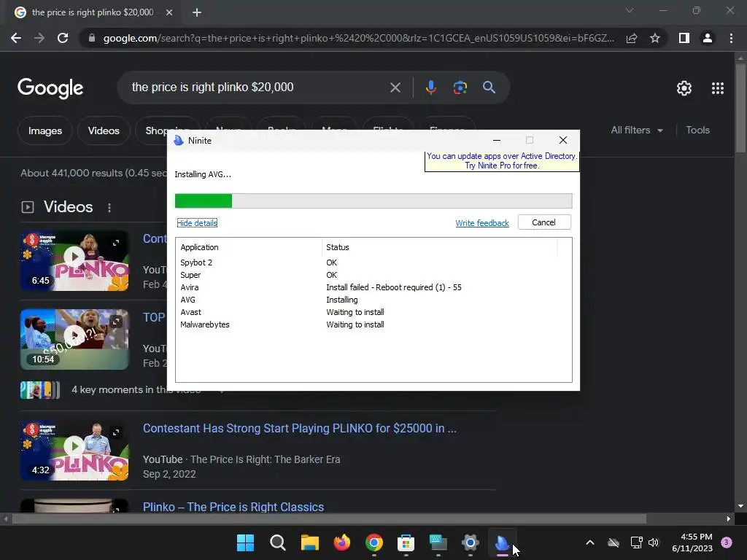Image resolution: width=747 pixels, height=560 pixels.
Task: Open volume control in system tray
Action: (x=654, y=542)
